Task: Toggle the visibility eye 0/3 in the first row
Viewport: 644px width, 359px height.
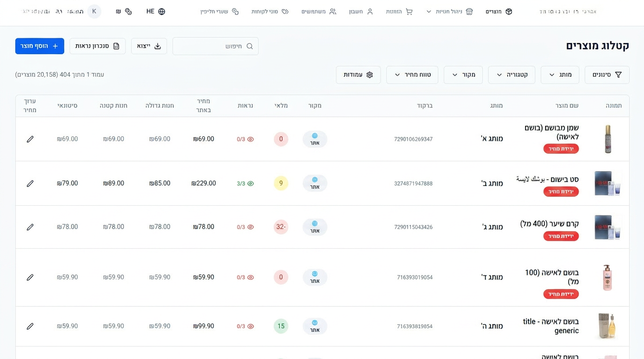Action: point(250,139)
